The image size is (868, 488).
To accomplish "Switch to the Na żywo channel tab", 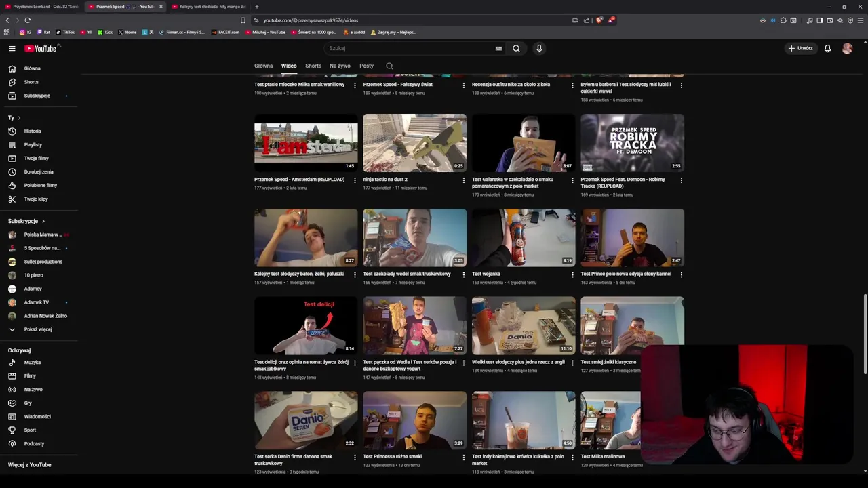I will pyautogui.click(x=340, y=66).
